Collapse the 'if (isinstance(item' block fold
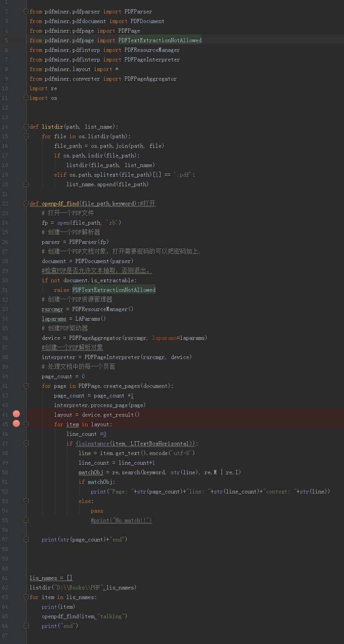The image size is (344, 644). tap(26, 444)
